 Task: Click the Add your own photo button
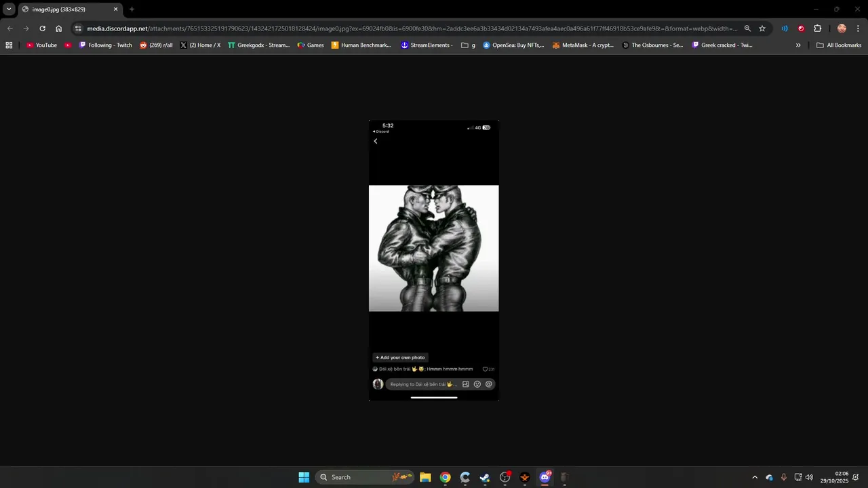coord(400,357)
